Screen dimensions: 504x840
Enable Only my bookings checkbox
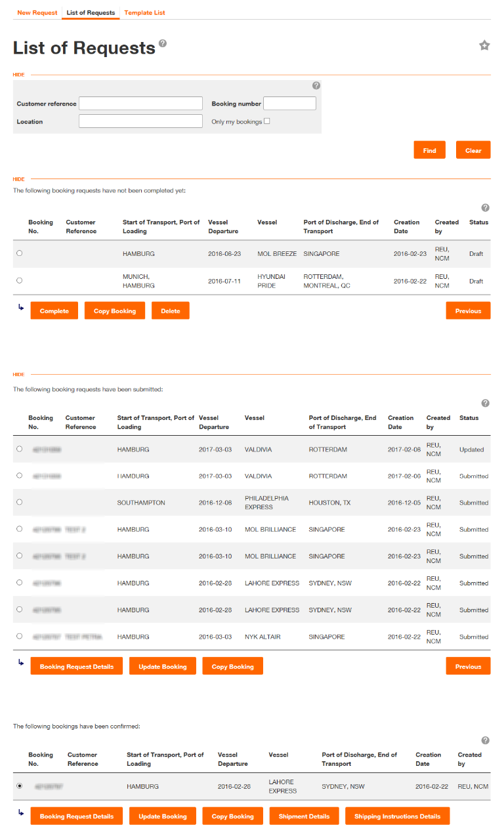(x=267, y=121)
